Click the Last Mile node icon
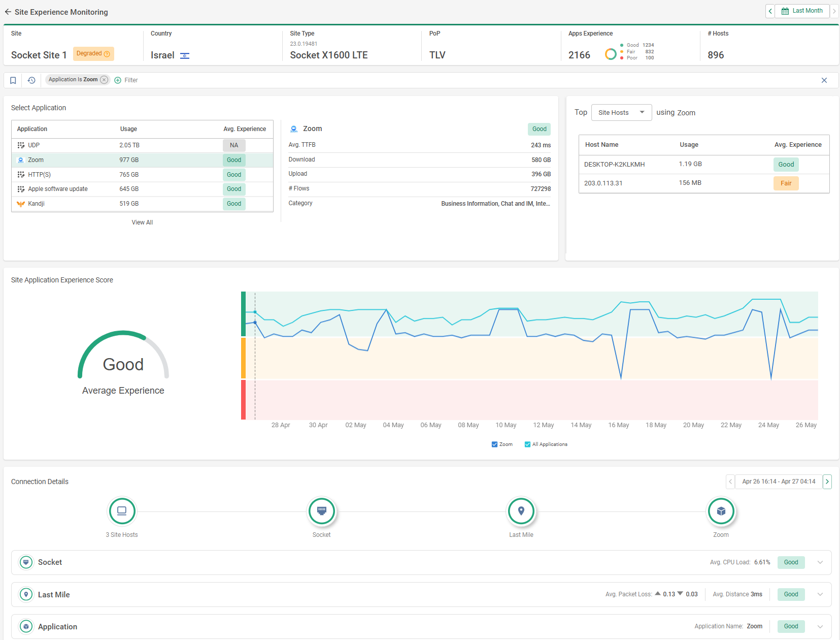The width and height of the screenshot is (840, 640). tap(521, 511)
